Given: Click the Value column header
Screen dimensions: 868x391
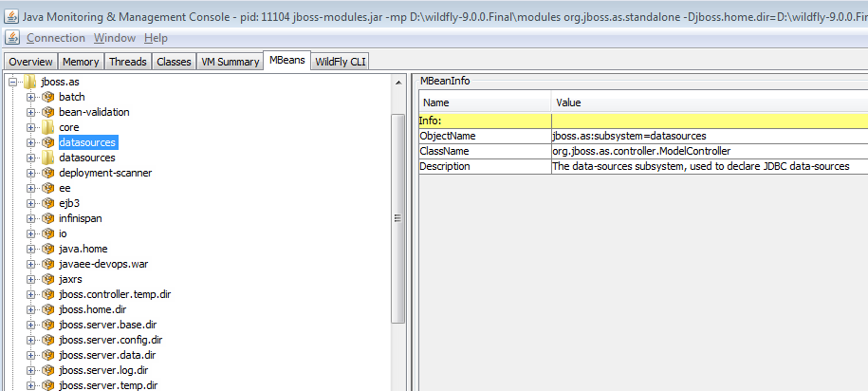Looking at the screenshot, I should (x=710, y=102).
